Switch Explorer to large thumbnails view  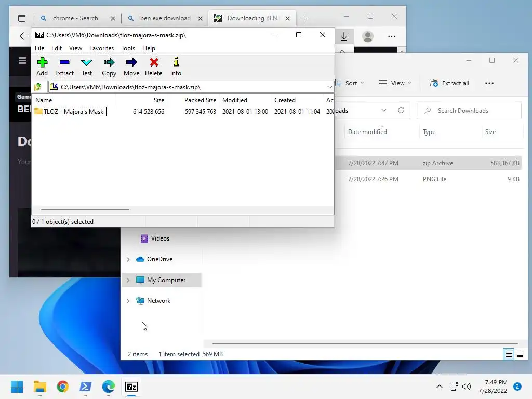point(520,354)
